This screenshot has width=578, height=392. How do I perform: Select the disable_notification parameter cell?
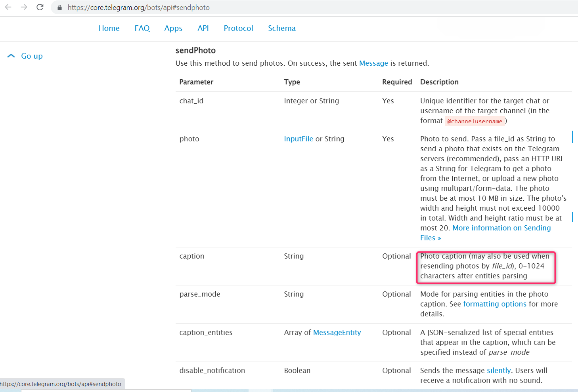click(212, 370)
